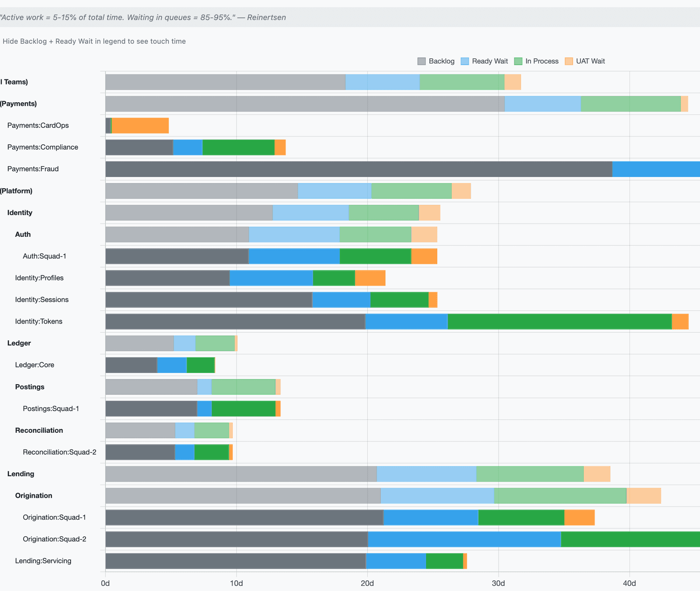Screen dimensions: 700x591
Task: Click the orange UAT Wait bar for Origination:Squad-1
Action: point(580,518)
